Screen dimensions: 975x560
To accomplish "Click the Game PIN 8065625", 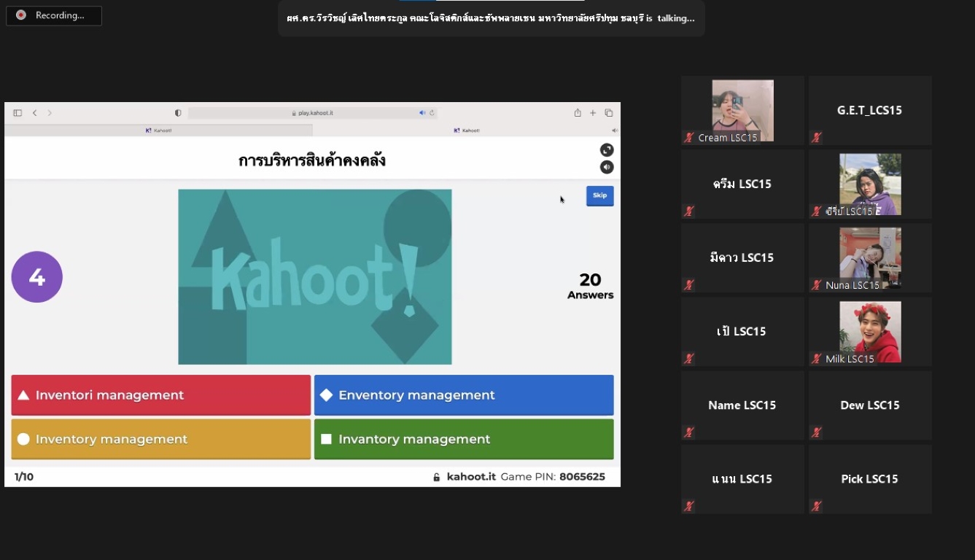I will [x=553, y=477].
